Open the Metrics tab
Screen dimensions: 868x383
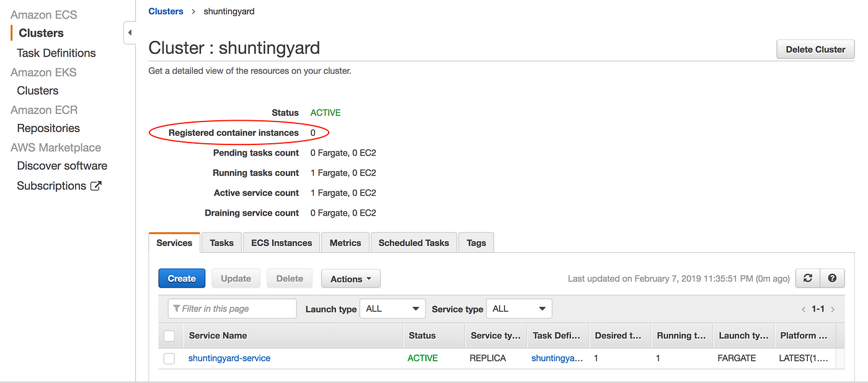[x=345, y=243]
